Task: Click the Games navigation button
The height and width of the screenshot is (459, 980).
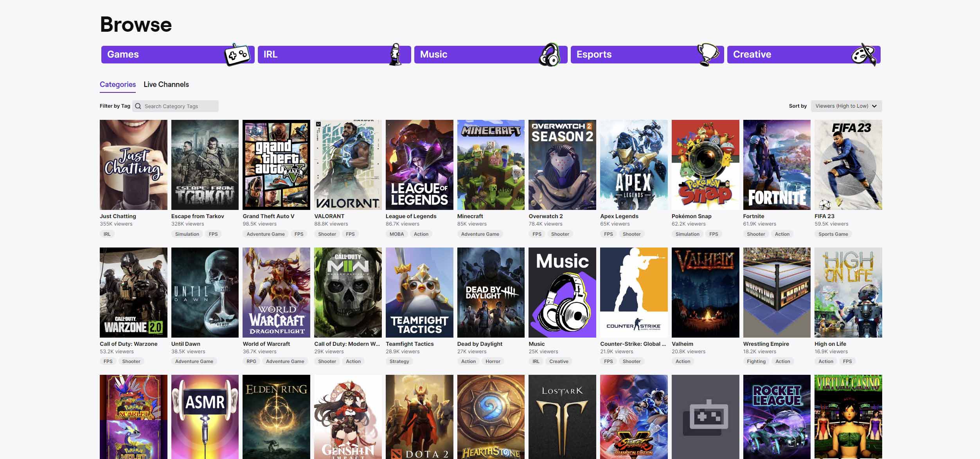Action: coord(178,54)
